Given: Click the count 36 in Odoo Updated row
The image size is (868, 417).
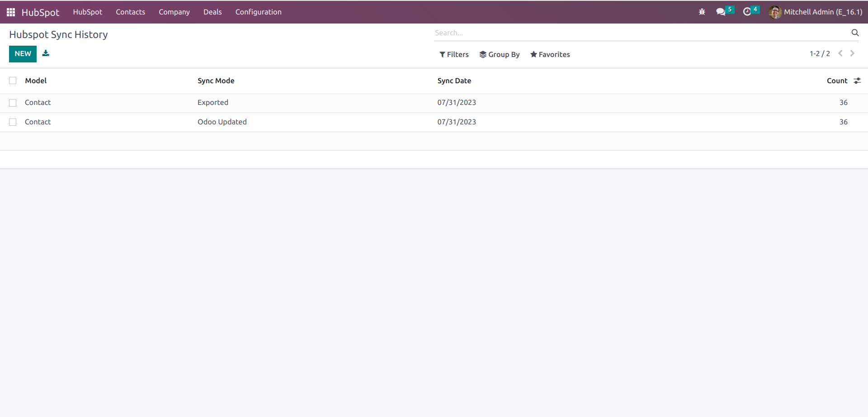Looking at the screenshot, I should point(843,122).
